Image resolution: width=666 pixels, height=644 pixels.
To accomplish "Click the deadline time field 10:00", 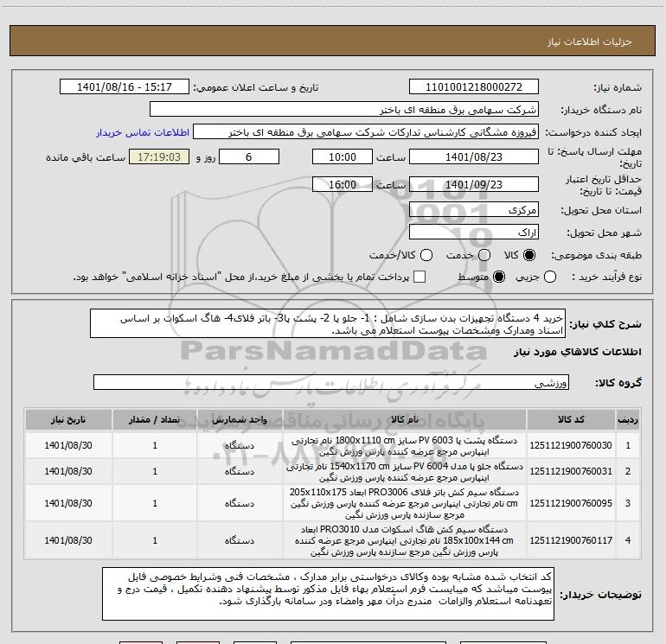I will [343, 156].
